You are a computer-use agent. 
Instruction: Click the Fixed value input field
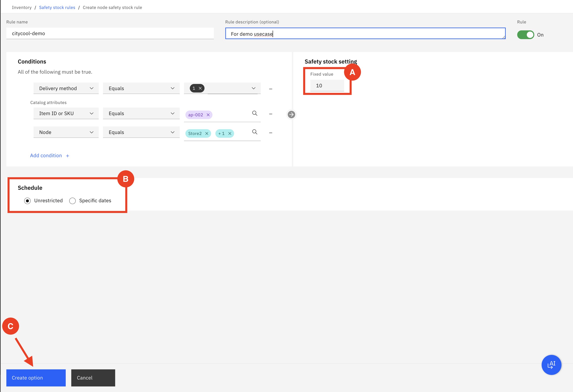(327, 85)
